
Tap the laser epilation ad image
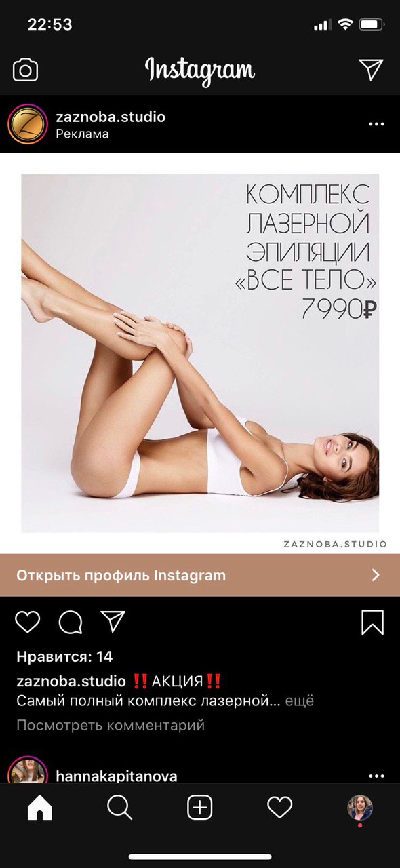click(200, 353)
